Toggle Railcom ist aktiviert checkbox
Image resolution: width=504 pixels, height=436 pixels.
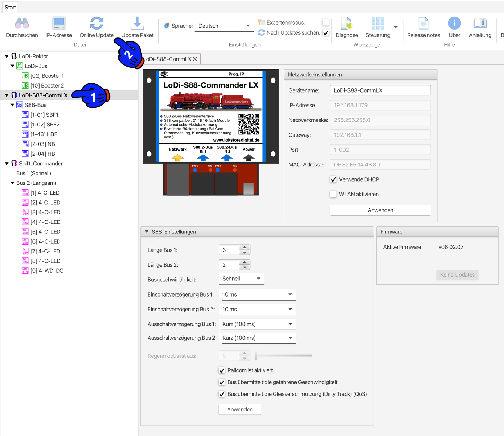point(222,370)
